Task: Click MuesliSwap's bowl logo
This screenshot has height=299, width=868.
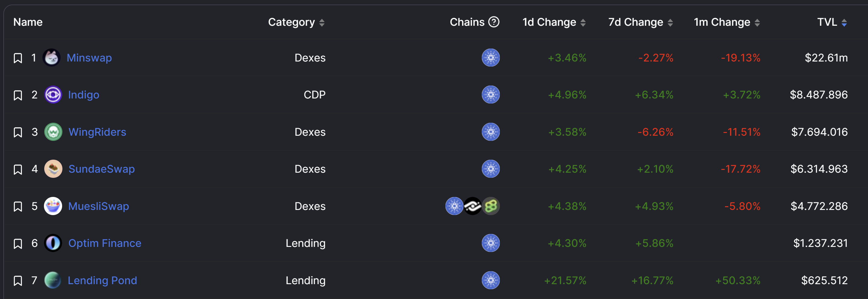Action: 53,206
